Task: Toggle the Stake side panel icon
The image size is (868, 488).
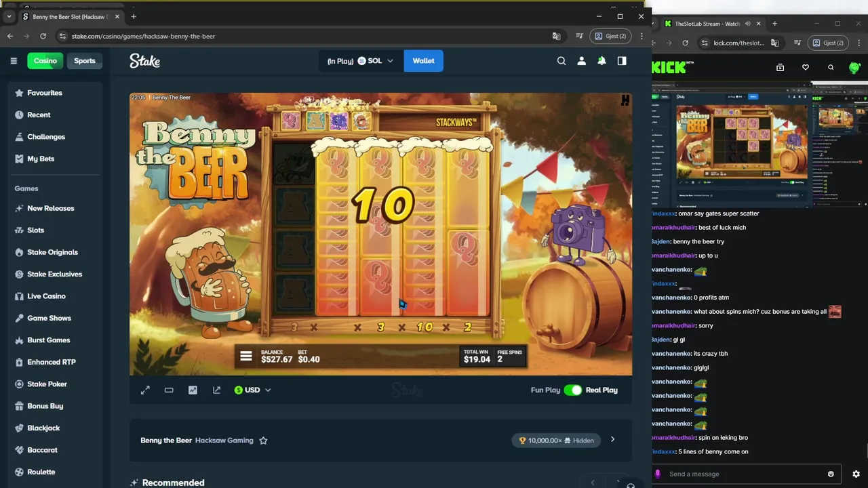Action: tap(622, 61)
